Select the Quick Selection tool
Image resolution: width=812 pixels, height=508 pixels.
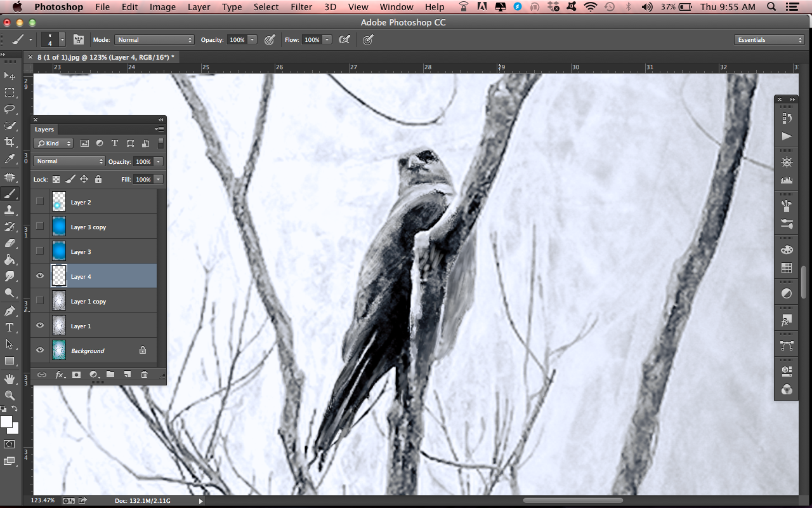click(10, 126)
